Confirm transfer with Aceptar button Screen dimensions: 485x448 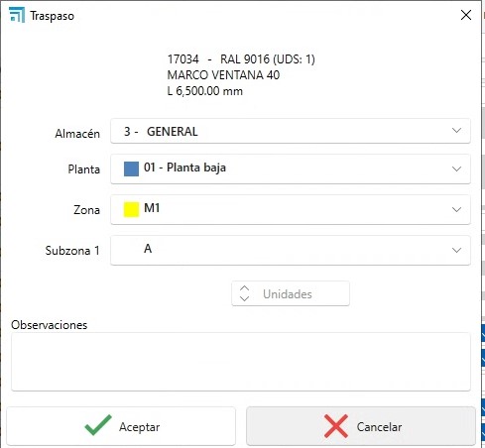(x=121, y=426)
